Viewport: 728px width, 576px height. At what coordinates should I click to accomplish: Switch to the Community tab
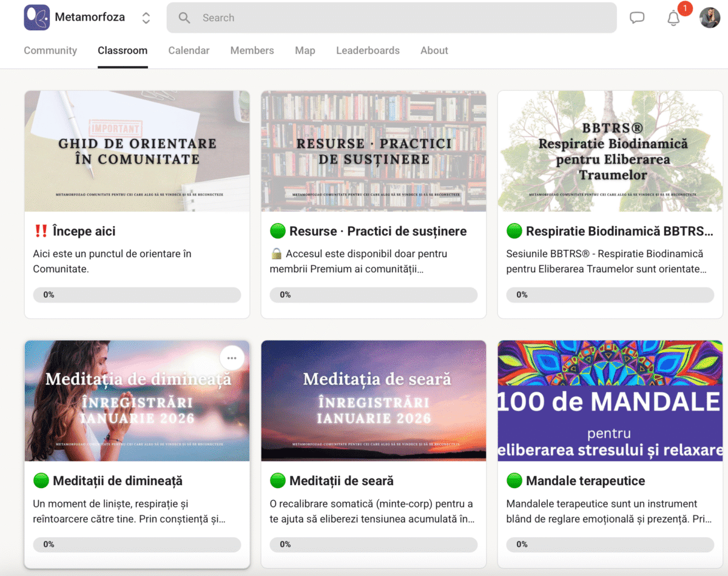click(50, 50)
